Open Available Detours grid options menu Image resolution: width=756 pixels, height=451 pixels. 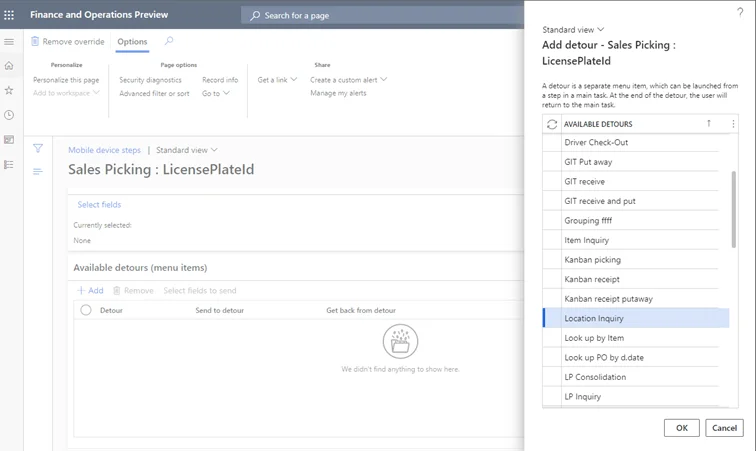(733, 124)
